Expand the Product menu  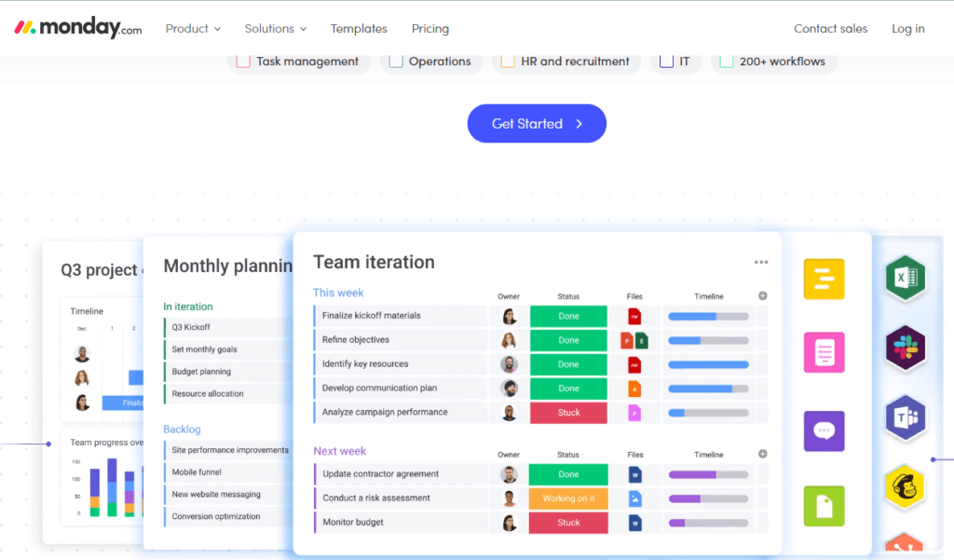[x=192, y=29]
